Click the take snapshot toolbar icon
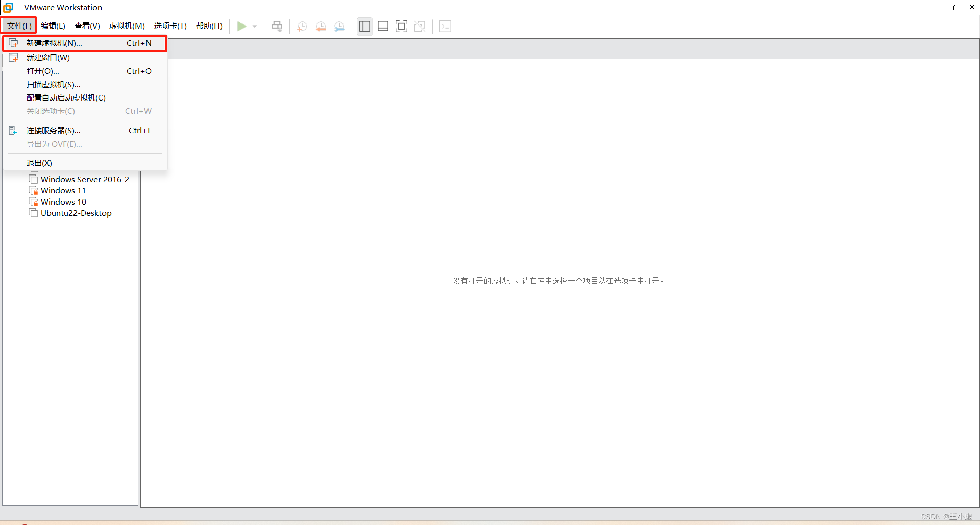This screenshot has width=980, height=525. coord(302,26)
